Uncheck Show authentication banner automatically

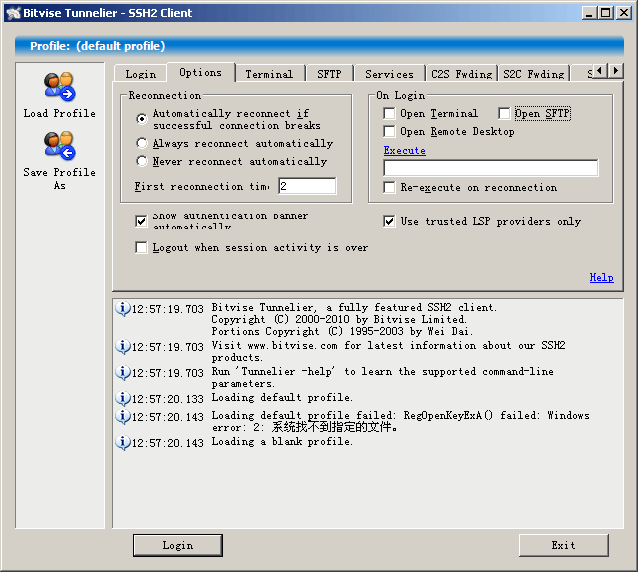tap(141, 221)
